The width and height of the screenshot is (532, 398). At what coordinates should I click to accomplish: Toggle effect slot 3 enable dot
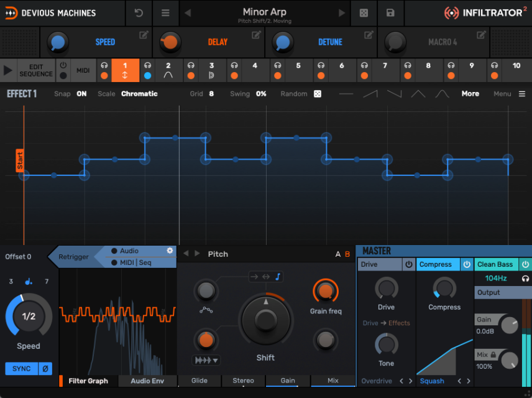pos(191,76)
